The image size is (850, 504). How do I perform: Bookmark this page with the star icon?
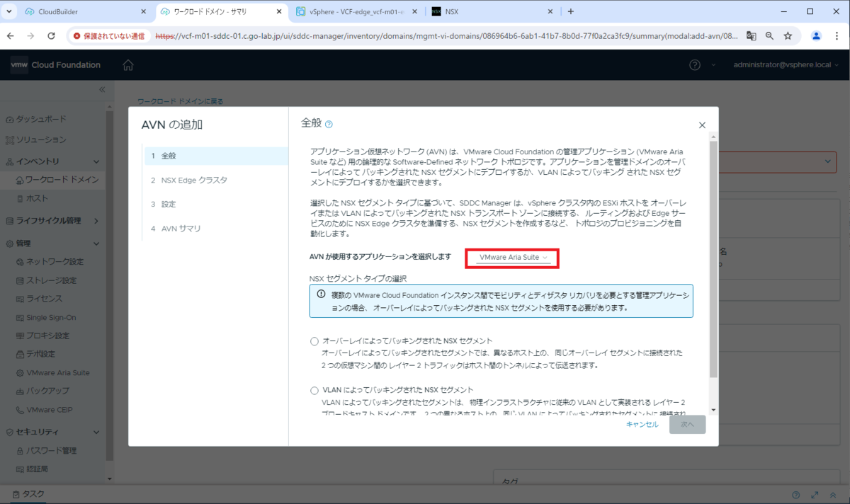tap(788, 35)
